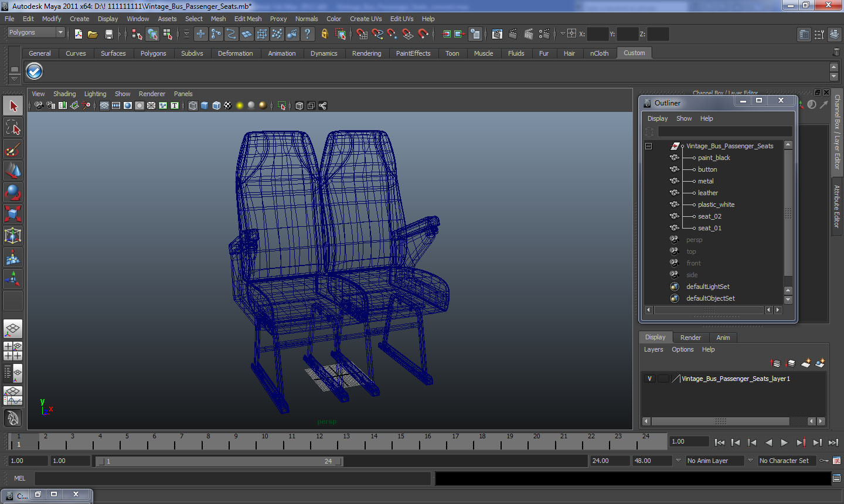Select the Universal Manipulator tool
Viewport: 844px width, 504px height.
click(x=13, y=236)
